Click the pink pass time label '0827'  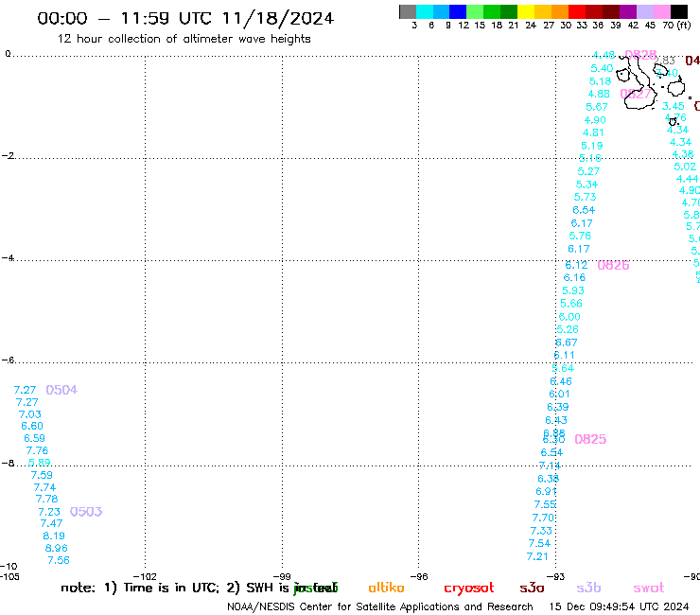click(636, 94)
